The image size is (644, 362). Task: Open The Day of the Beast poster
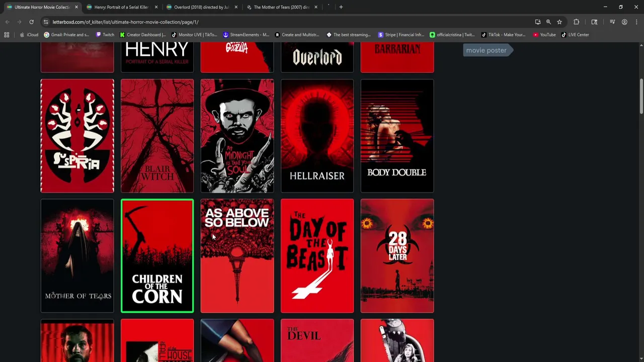click(x=317, y=256)
